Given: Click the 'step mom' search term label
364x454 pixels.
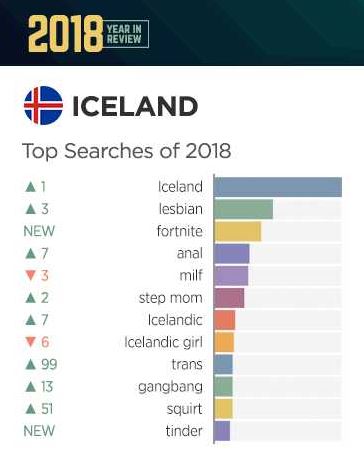Looking at the screenshot, I should (x=171, y=298).
